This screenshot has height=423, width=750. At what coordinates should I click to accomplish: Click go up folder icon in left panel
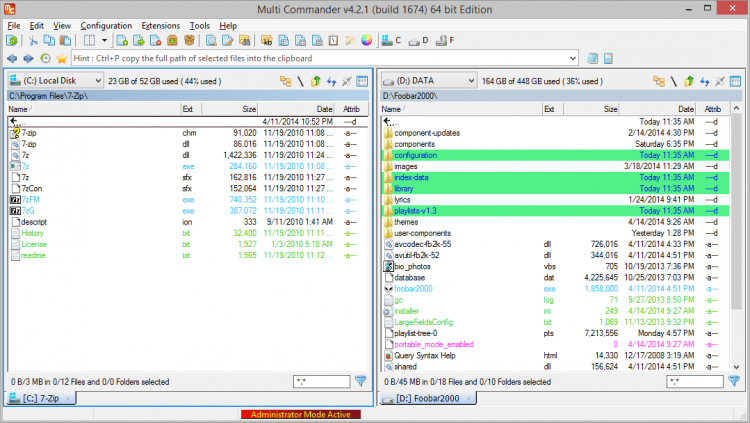[316, 81]
